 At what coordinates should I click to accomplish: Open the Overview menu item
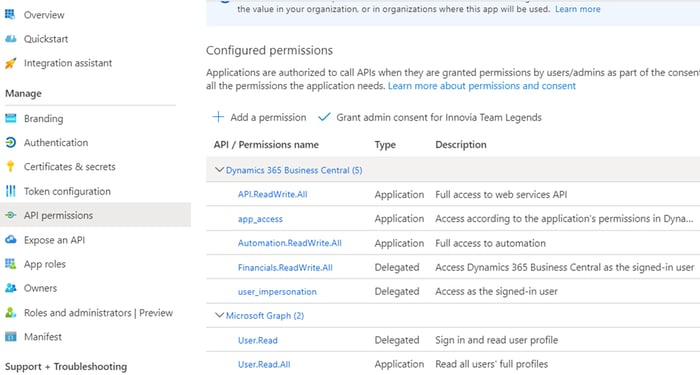tap(44, 15)
